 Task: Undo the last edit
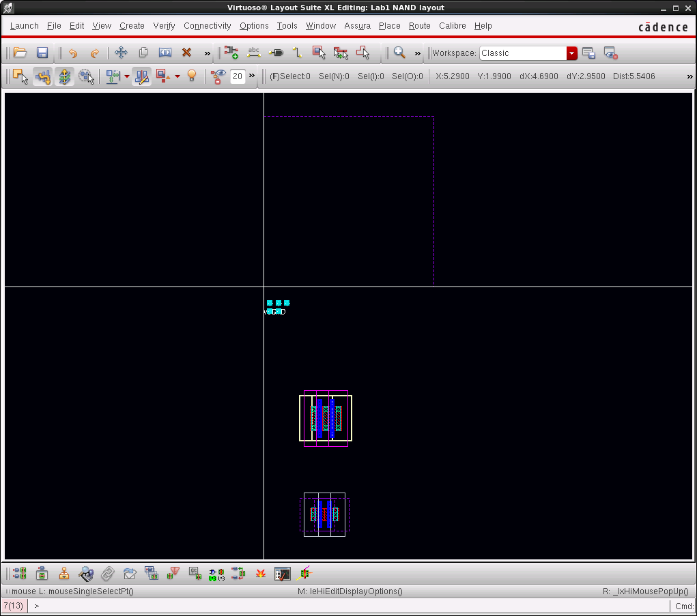[73, 53]
